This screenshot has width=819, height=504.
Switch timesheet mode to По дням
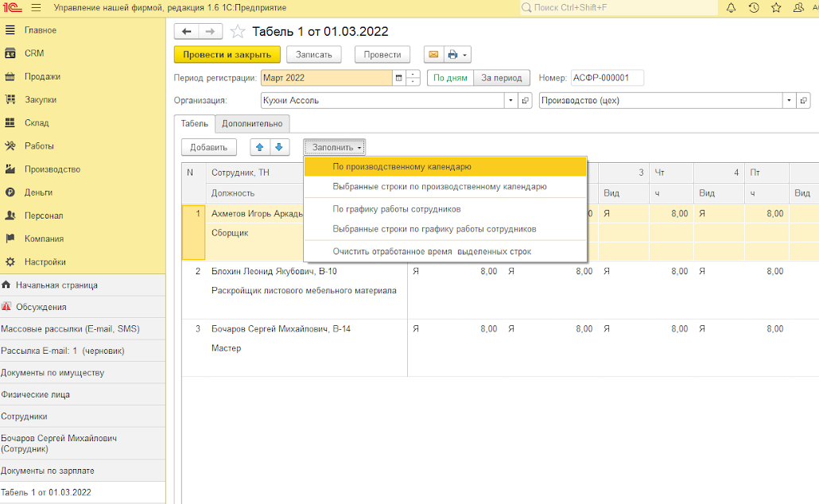tap(451, 78)
